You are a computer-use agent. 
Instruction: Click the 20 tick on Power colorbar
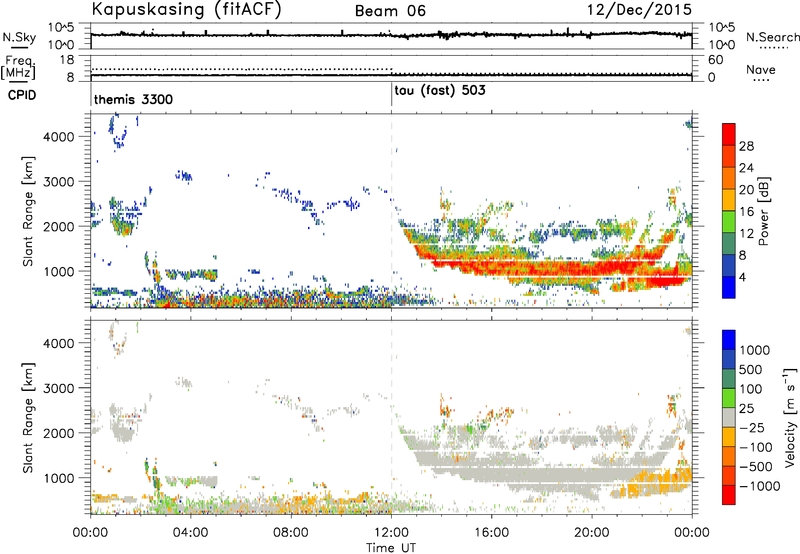[x=746, y=190]
